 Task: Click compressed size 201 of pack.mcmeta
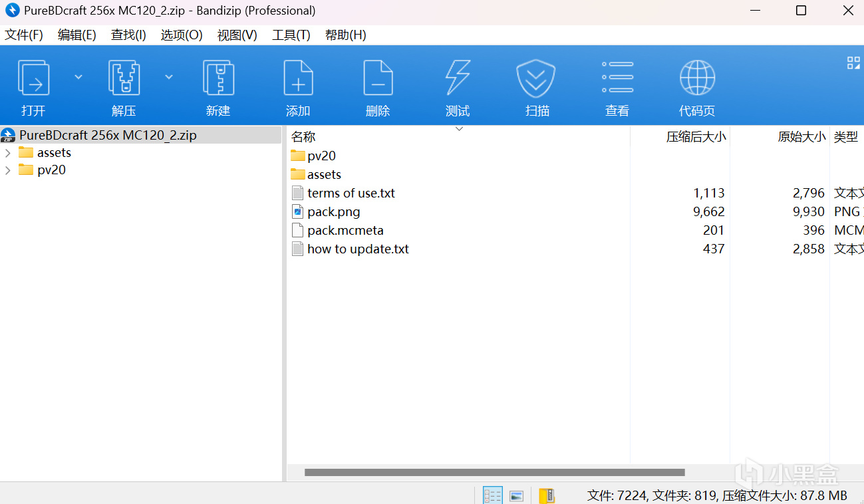pos(714,231)
